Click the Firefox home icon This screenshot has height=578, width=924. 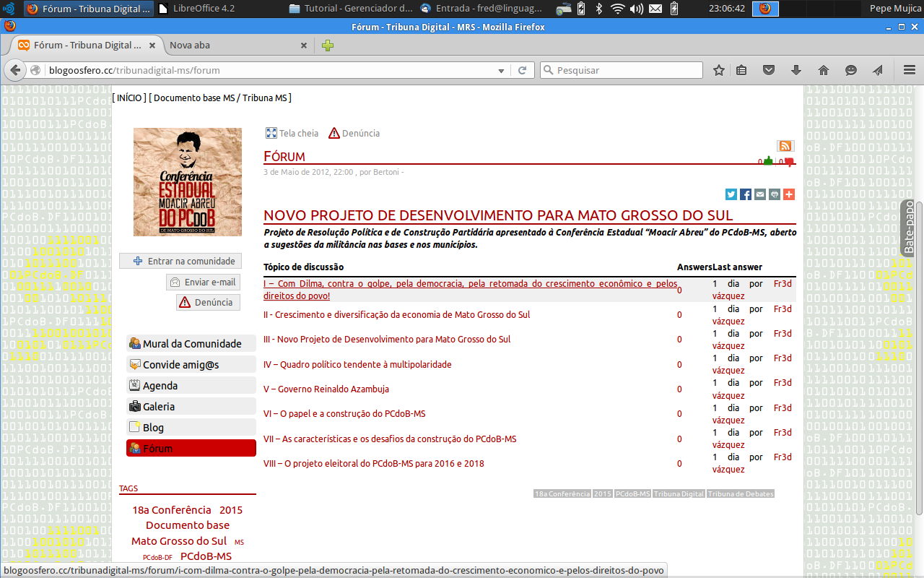click(824, 70)
